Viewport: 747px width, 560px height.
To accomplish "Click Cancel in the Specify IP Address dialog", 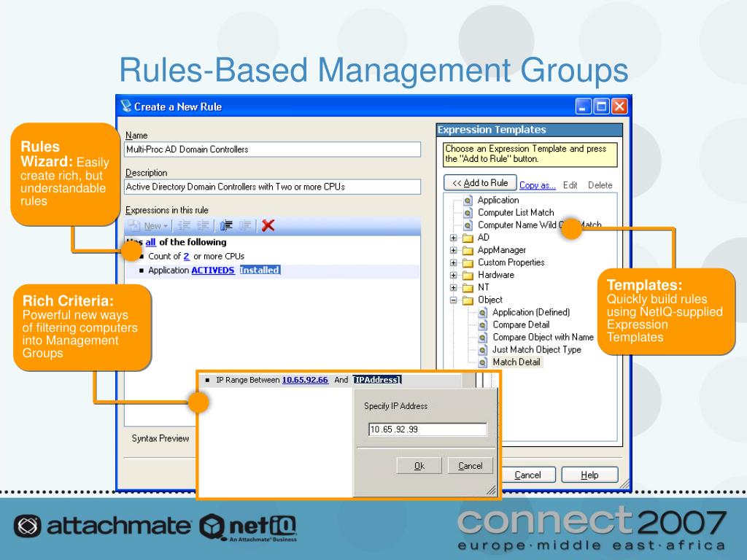I will point(471,466).
